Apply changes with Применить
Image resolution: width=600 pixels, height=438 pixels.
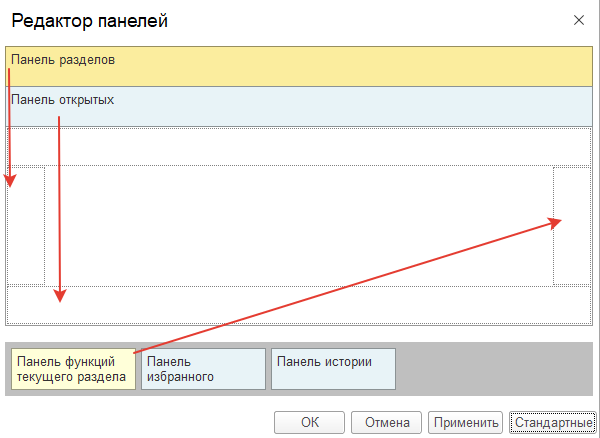[465, 422]
